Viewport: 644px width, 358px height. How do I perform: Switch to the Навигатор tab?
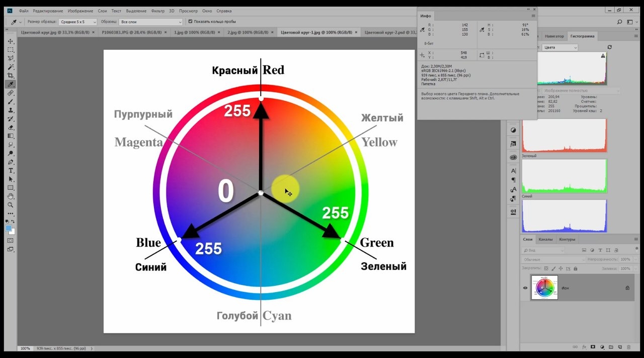554,36
